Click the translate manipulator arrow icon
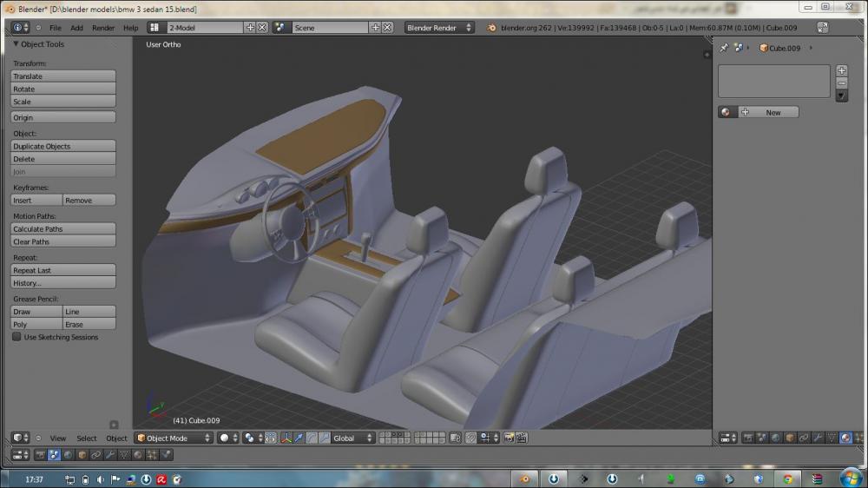The height and width of the screenshot is (488, 868). (x=299, y=438)
